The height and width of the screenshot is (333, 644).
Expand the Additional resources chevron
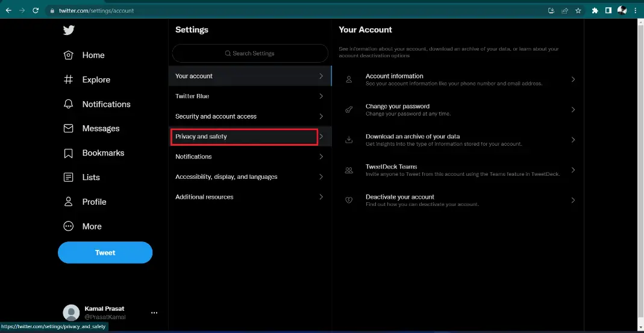coord(321,197)
